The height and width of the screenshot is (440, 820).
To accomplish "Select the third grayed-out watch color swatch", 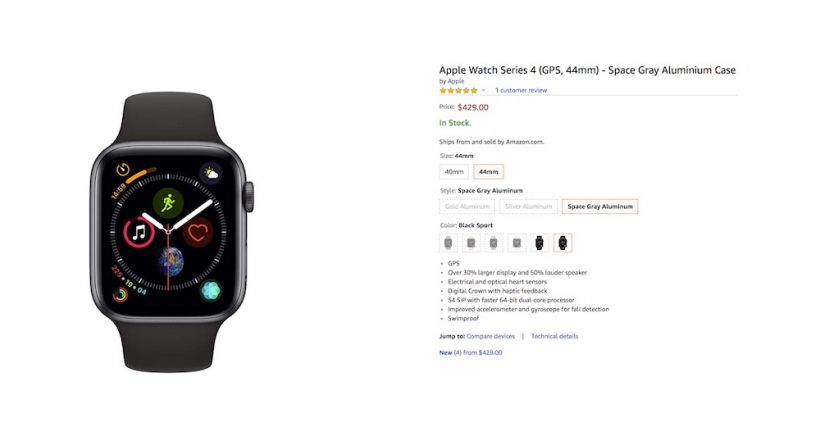I will click(493, 243).
